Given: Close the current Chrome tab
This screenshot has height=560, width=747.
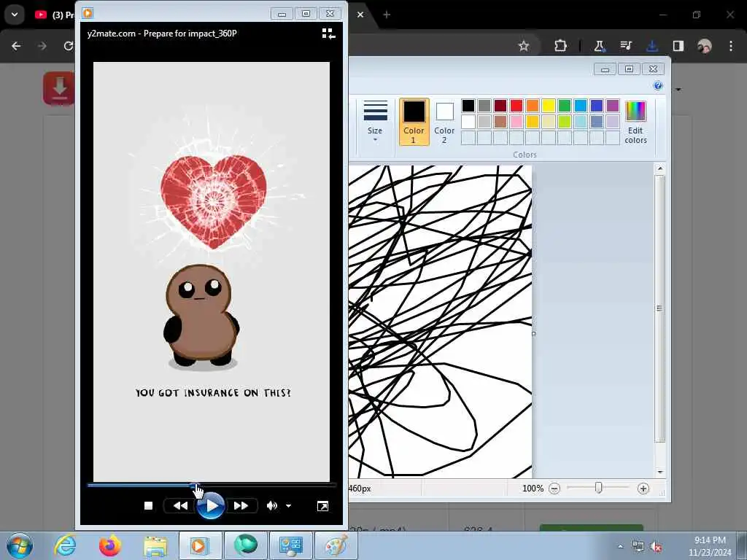Looking at the screenshot, I should [360, 15].
